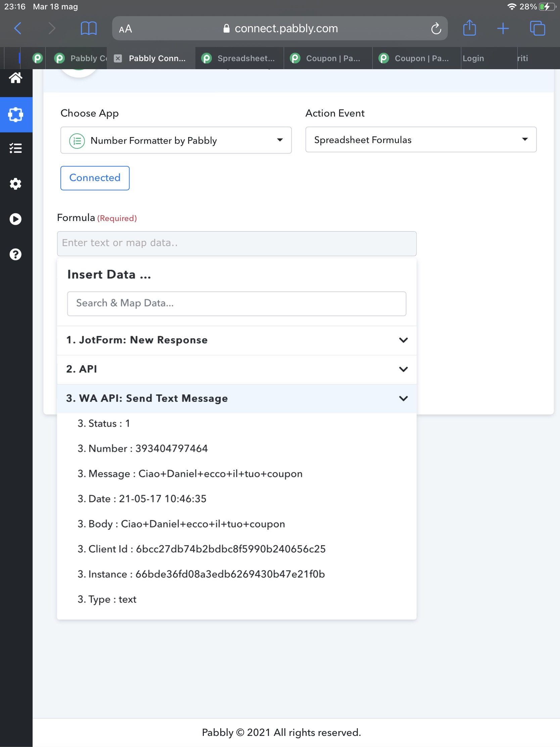Expand the 2. API section
560x747 pixels.
click(x=237, y=369)
